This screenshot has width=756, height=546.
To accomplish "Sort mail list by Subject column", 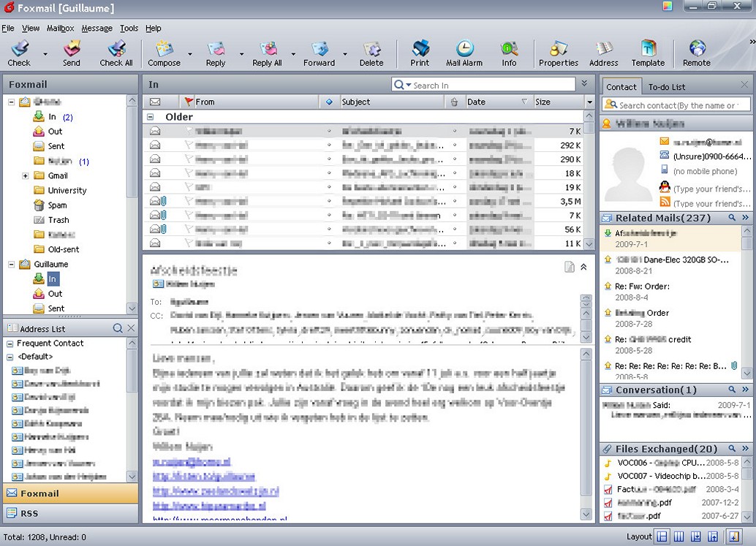I will pyautogui.click(x=392, y=102).
